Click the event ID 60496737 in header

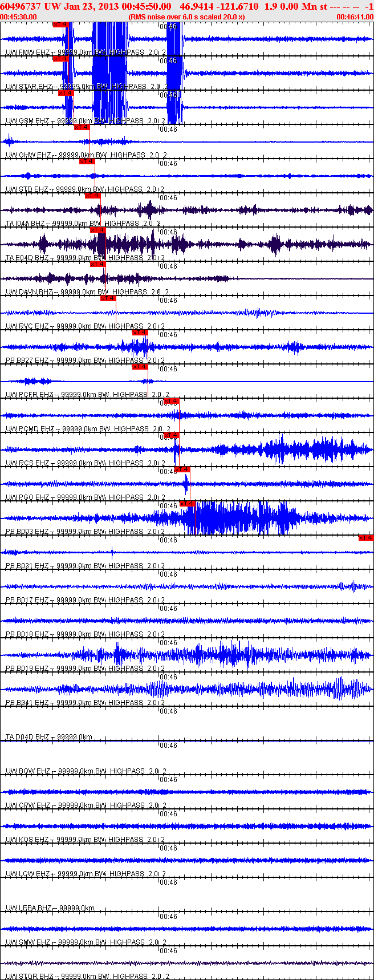point(19,6)
